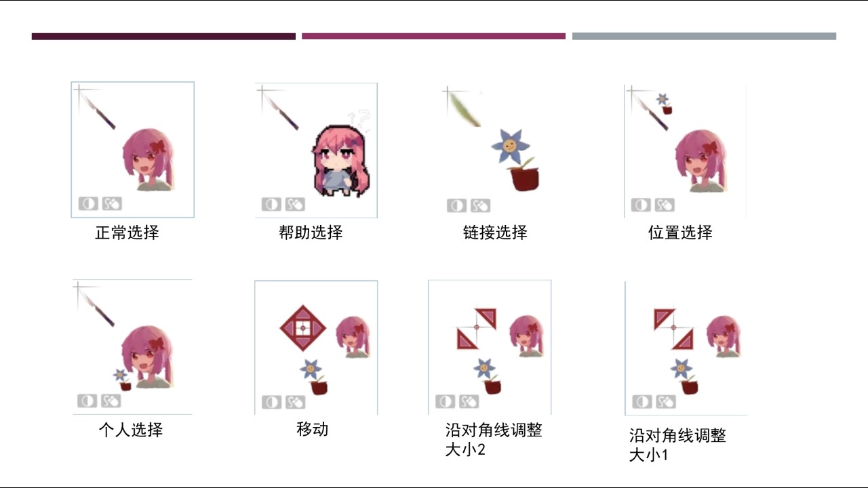This screenshot has width=868, height=488.
Task: Click the mouse-trail icon in 个人选择 preview
Action: tap(111, 401)
